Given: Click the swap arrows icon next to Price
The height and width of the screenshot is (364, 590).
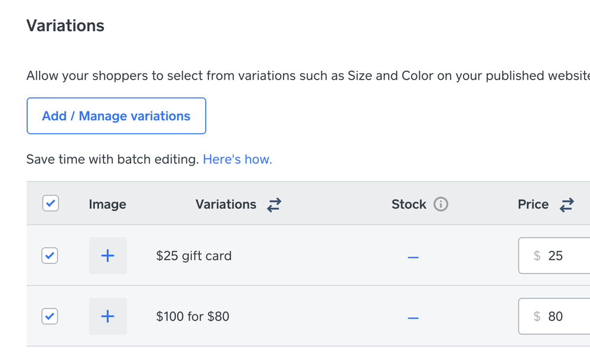Looking at the screenshot, I should 567,205.
